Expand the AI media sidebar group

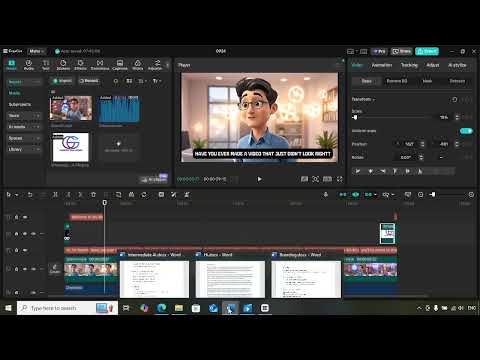(x=24, y=127)
